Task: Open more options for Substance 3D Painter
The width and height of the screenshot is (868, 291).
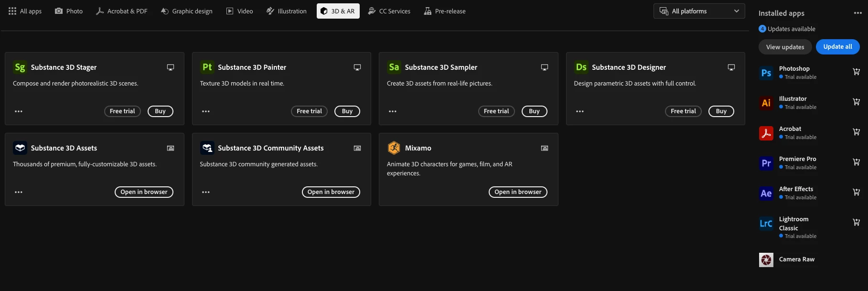Action: click(x=206, y=111)
